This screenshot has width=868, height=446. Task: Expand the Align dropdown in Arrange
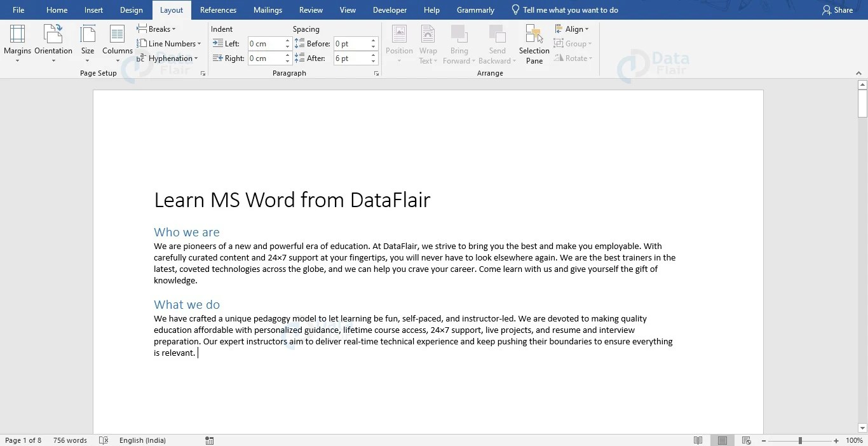(573, 29)
